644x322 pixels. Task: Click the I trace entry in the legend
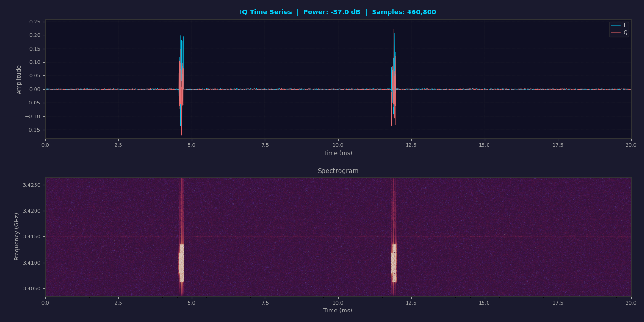[619, 26]
